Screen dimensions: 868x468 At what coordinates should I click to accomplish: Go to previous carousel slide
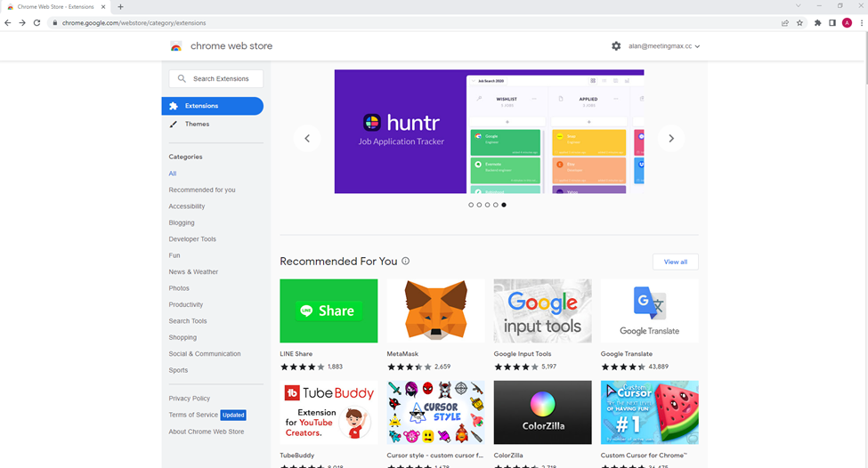(307, 138)
